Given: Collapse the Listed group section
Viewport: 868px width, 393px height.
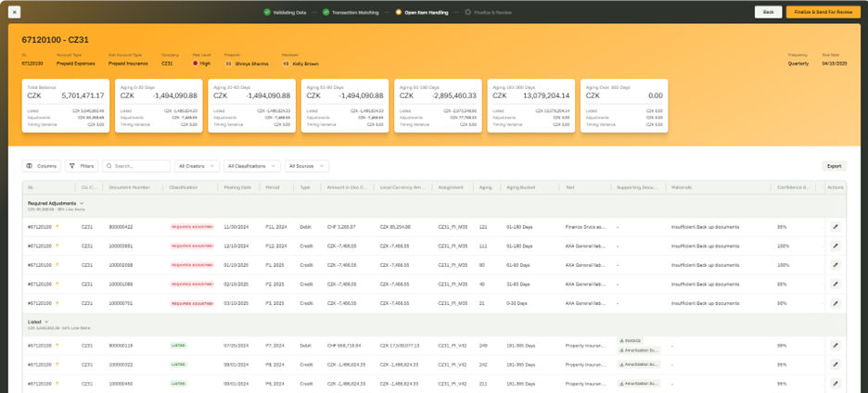Looking at the screenshot, I should tap(46, 320).
